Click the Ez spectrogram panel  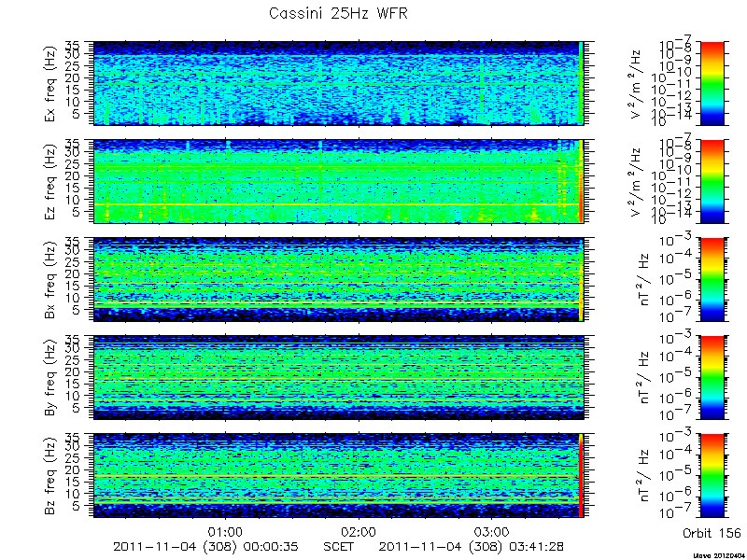point(338,181)
